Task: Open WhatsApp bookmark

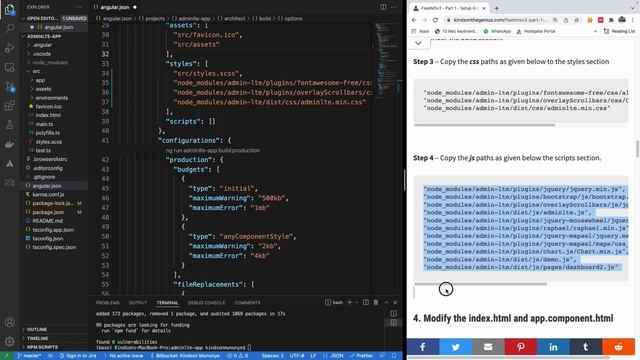Action: pos(497,31)
